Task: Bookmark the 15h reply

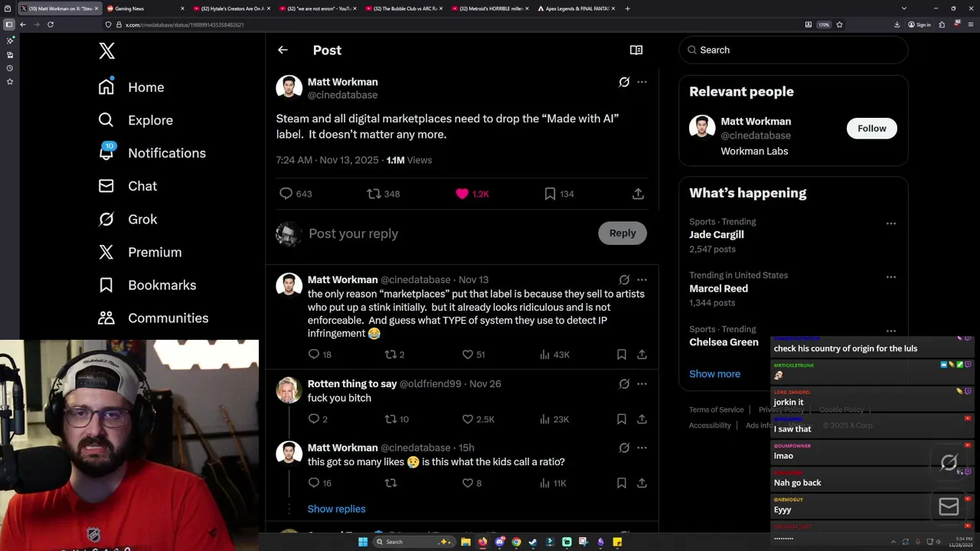Action: point(622,483)
